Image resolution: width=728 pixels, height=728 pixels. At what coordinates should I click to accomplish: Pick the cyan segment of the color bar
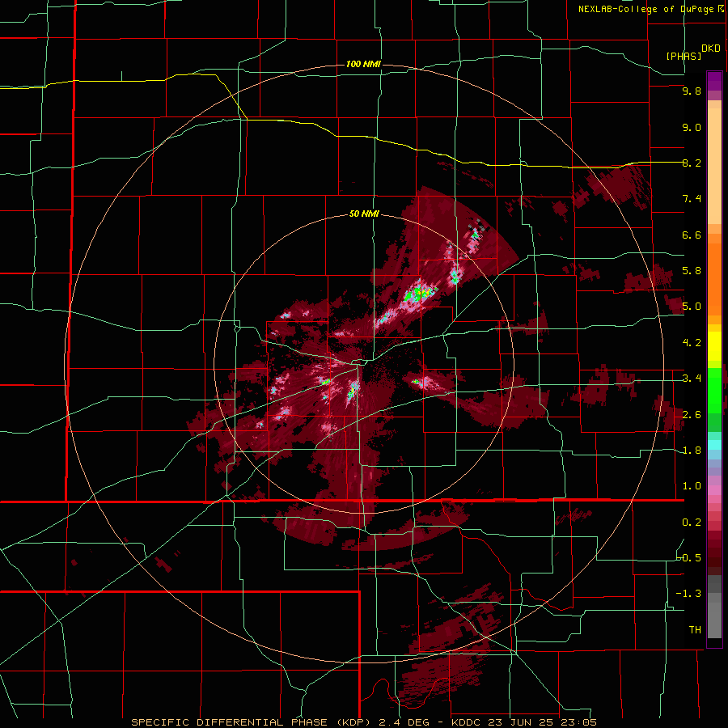click(714, 445)
